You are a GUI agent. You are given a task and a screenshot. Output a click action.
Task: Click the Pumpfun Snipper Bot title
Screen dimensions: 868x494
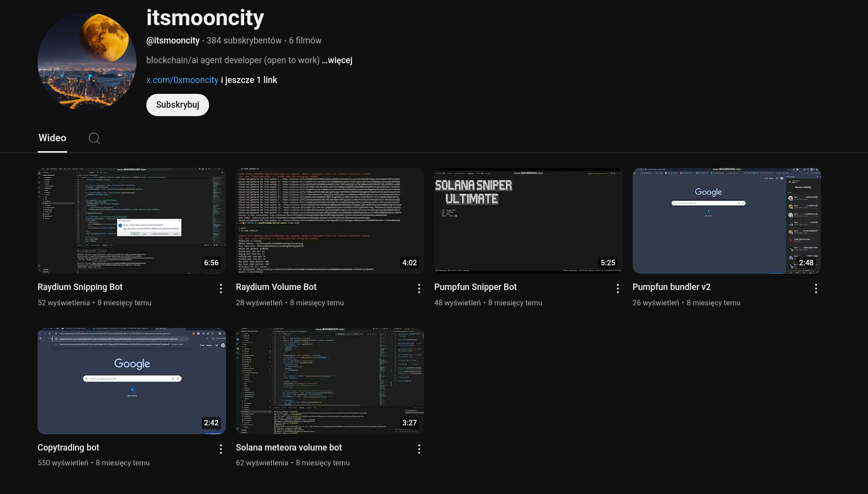[475, 287]
